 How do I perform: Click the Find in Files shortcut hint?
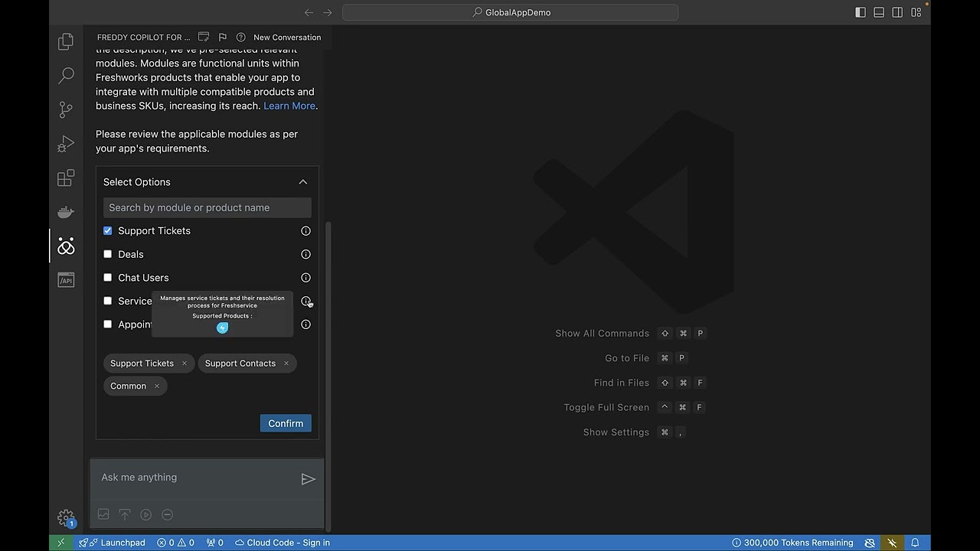[x=649, y=383]
